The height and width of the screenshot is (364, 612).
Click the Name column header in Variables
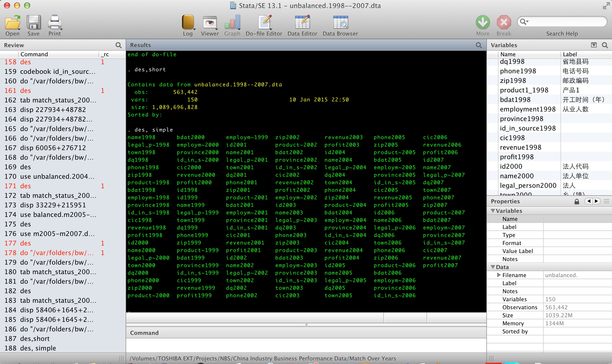[x=529, y=54]
